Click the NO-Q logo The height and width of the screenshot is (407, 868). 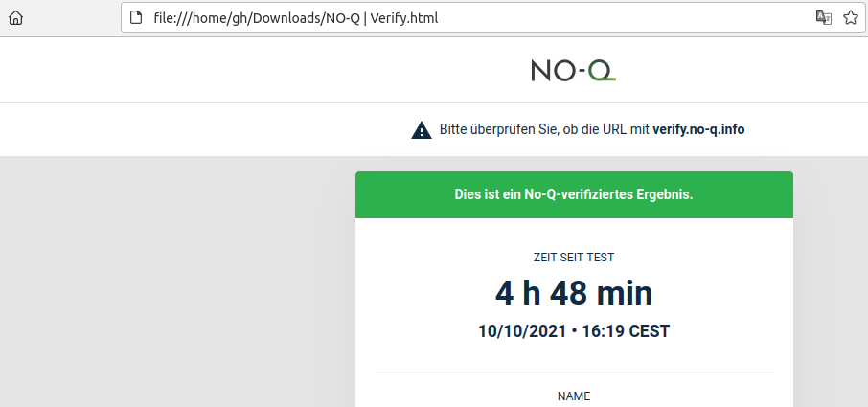[x=574, y=71]
